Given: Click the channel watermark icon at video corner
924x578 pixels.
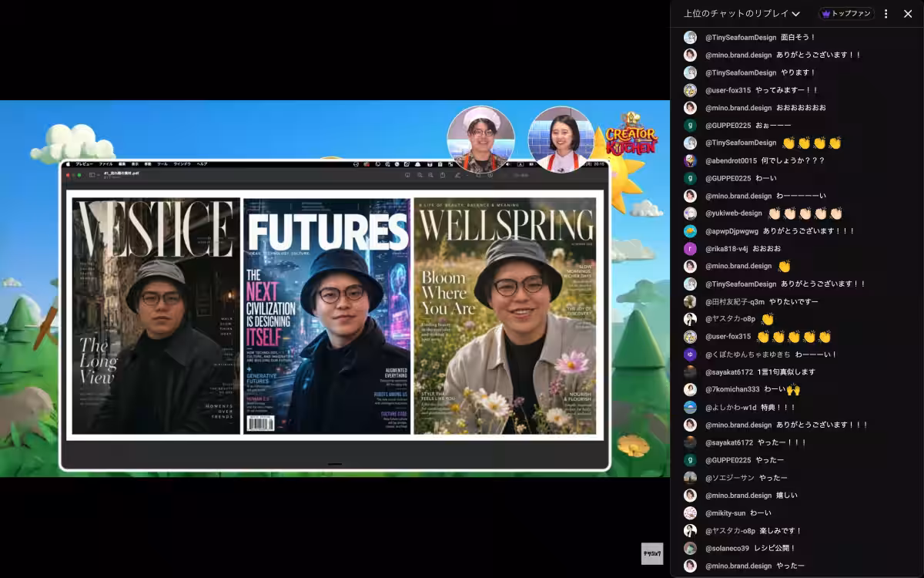Looking at the screenshot, I should (651, 553).
